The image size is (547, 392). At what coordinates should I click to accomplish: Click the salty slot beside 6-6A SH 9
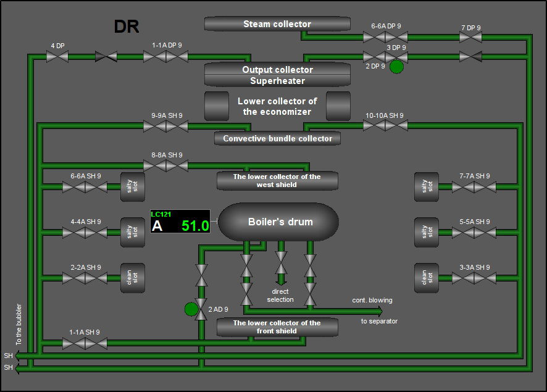133,187
